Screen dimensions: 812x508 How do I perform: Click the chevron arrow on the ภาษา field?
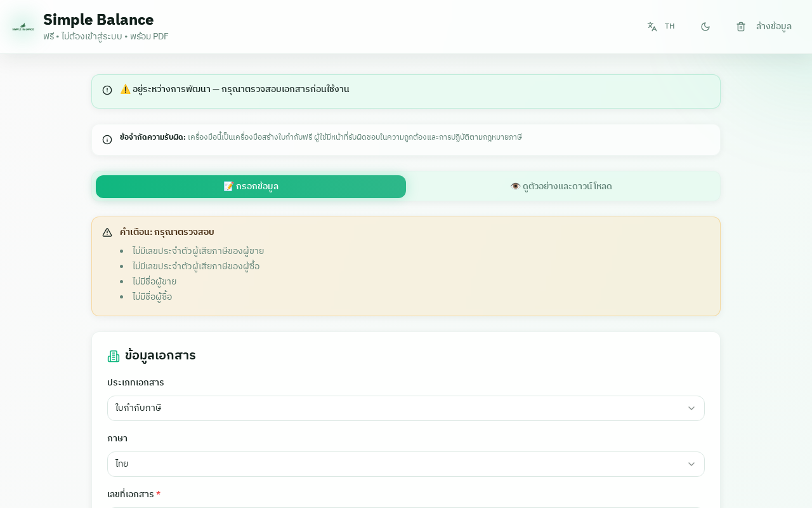691,464
